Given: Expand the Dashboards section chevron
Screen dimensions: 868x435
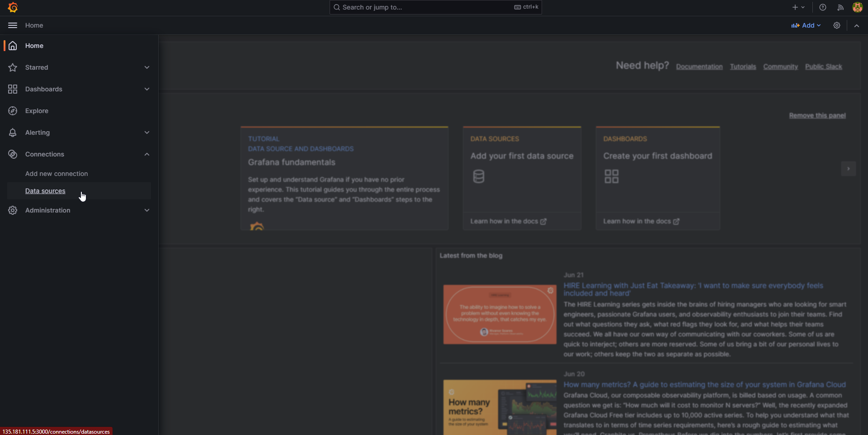Looking at the screenshot, I should (147, 89).
